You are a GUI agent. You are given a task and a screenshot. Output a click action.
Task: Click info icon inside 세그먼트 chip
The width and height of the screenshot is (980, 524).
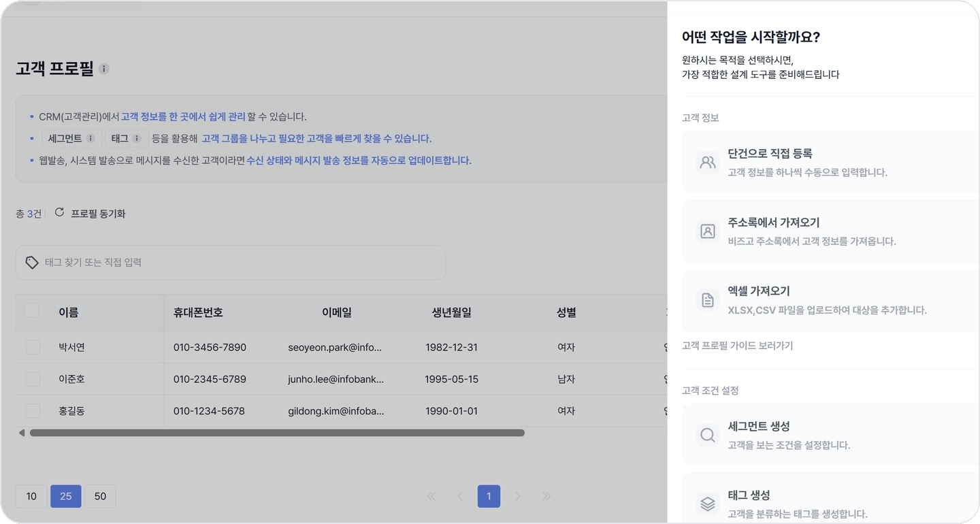(x=91, y=138)
